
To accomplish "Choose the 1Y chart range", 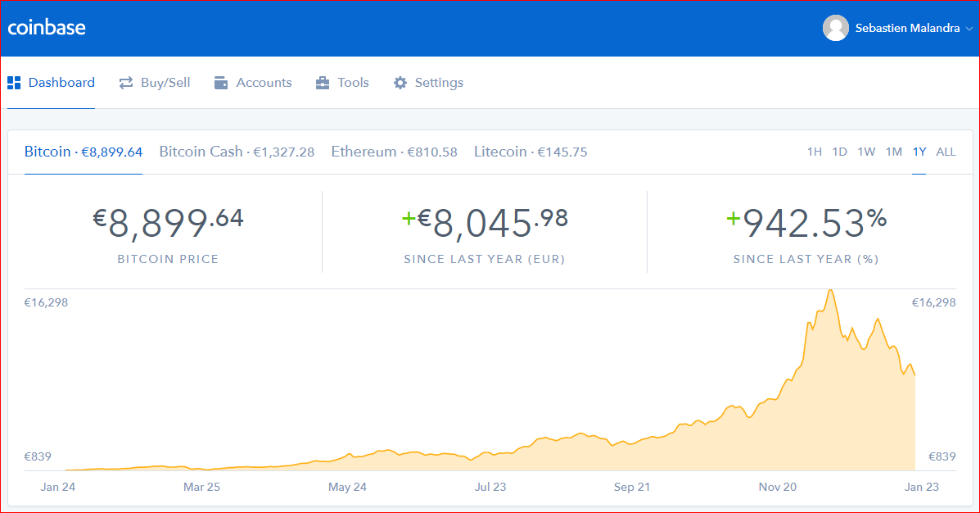I will coord(919,152).
